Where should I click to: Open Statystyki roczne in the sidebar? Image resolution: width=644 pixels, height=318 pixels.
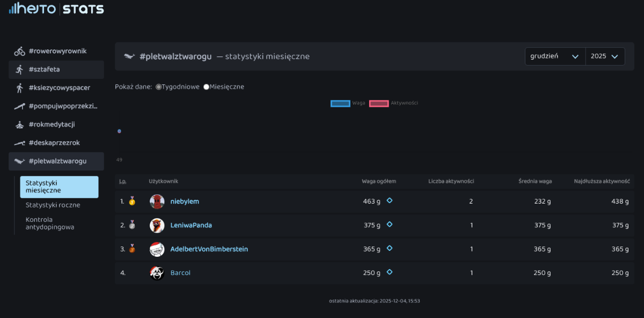[x=53, y=205]
